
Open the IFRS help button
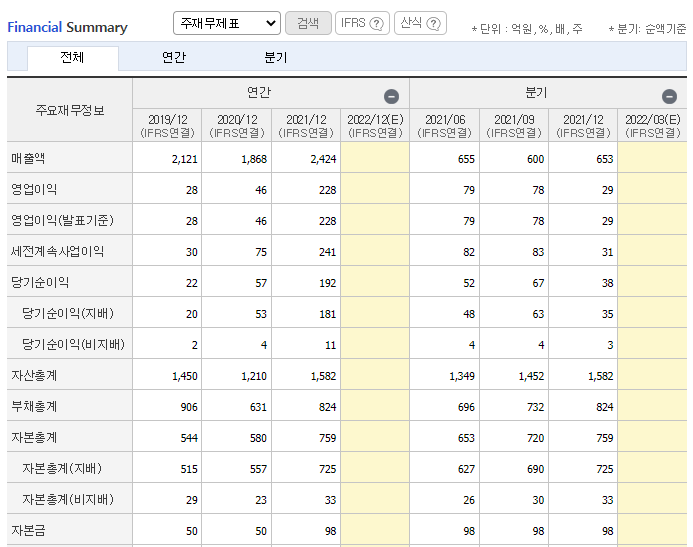[x=362, y=23]
